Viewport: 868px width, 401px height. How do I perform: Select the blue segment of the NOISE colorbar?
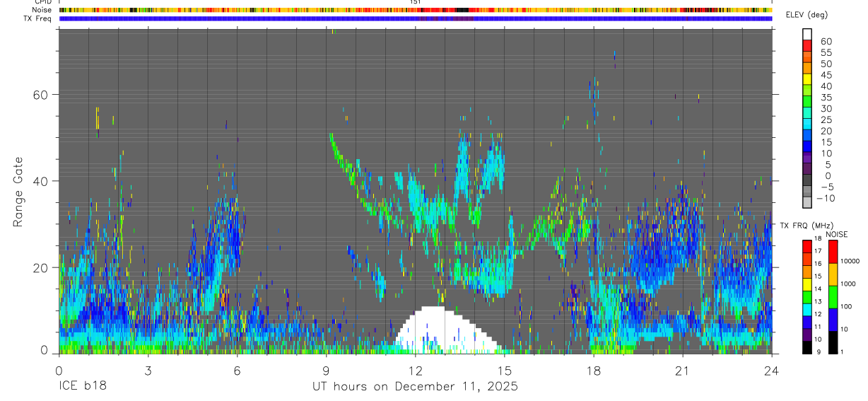pyautogui.click(x=833, y=320)
